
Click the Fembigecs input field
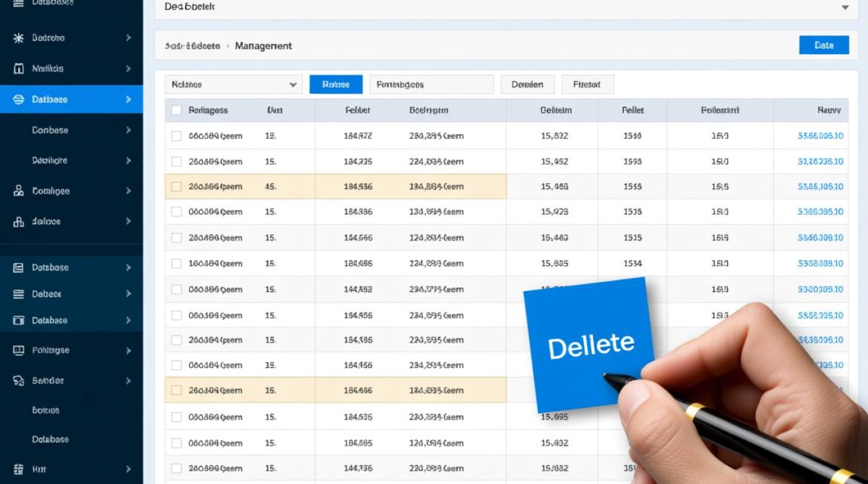(x=431, y=85)
